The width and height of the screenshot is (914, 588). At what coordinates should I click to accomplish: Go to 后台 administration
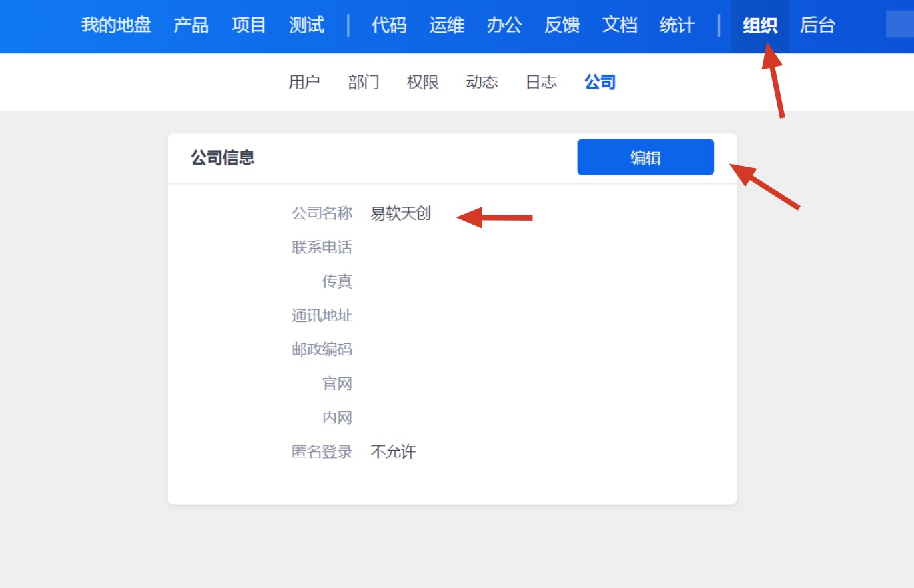(x=817, y=25)
